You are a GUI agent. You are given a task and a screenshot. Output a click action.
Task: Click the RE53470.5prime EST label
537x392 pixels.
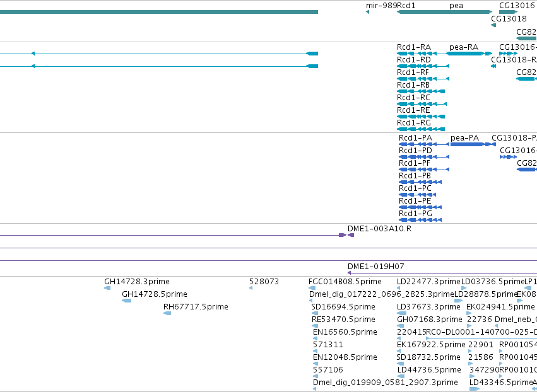[x=343, y=320]
